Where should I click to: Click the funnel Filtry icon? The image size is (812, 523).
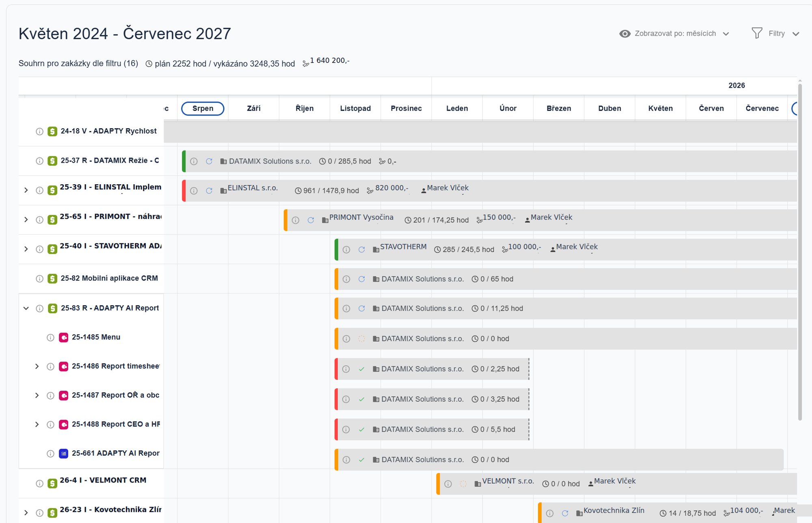click(757, 33)
